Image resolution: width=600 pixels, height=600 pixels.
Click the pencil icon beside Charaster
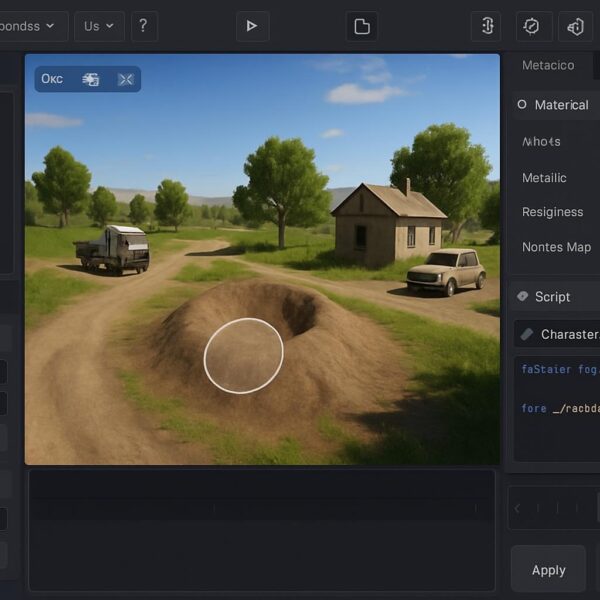point(527,334)
